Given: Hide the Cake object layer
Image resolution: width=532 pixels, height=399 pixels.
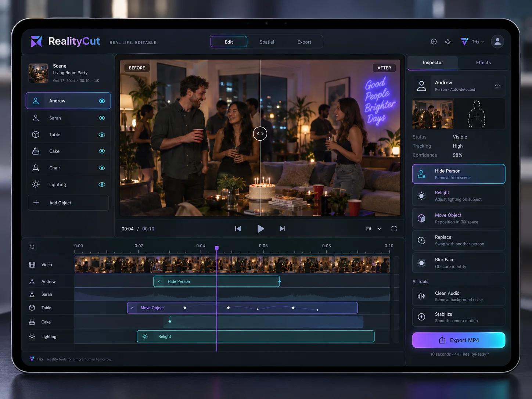Looking at the screenshot, I should (102, 151).
